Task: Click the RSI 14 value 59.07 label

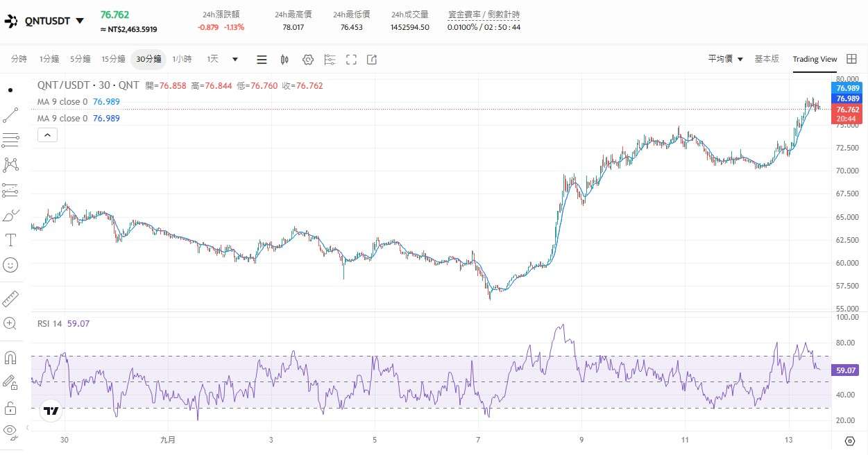Action: tap(78, 323)
